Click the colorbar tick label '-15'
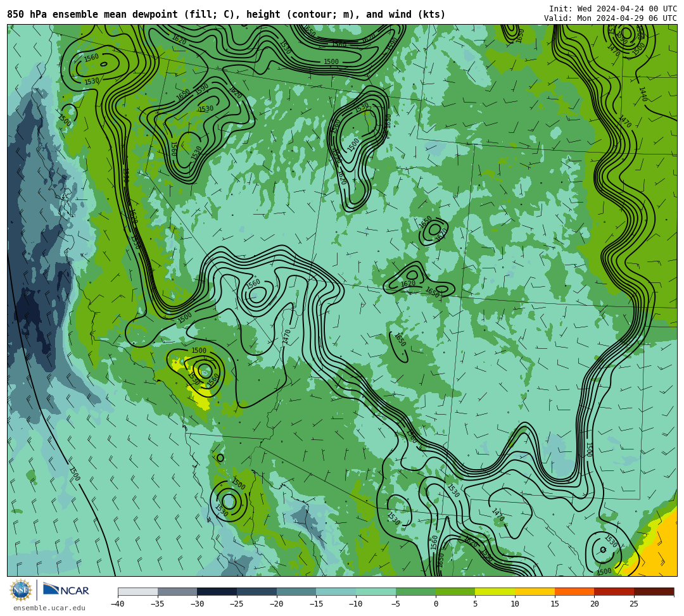 point(316,604)
